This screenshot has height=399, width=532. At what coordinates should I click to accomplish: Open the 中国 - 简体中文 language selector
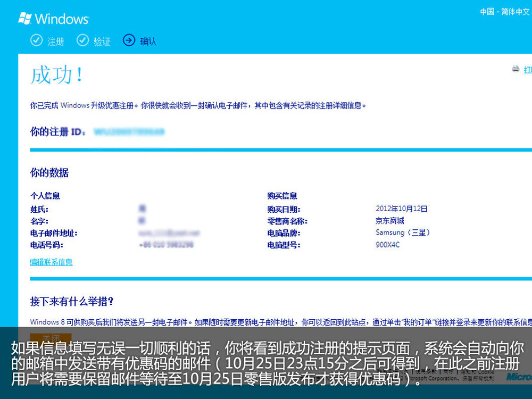coord(505,12)
